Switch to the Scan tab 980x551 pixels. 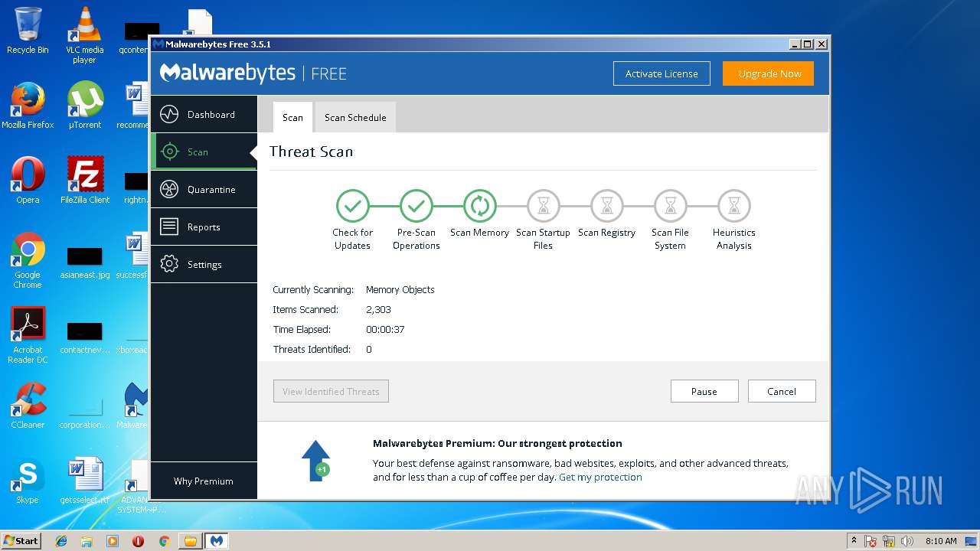click(x=292, y=118)
